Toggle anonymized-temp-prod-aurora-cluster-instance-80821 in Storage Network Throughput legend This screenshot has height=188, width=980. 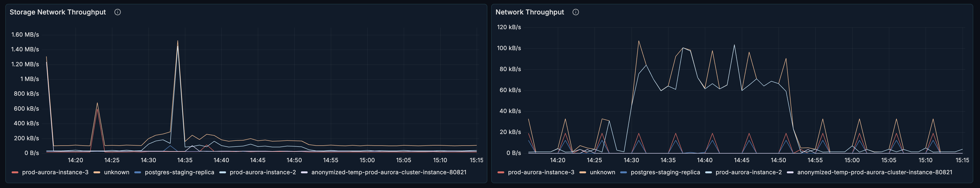coord(384,172)
